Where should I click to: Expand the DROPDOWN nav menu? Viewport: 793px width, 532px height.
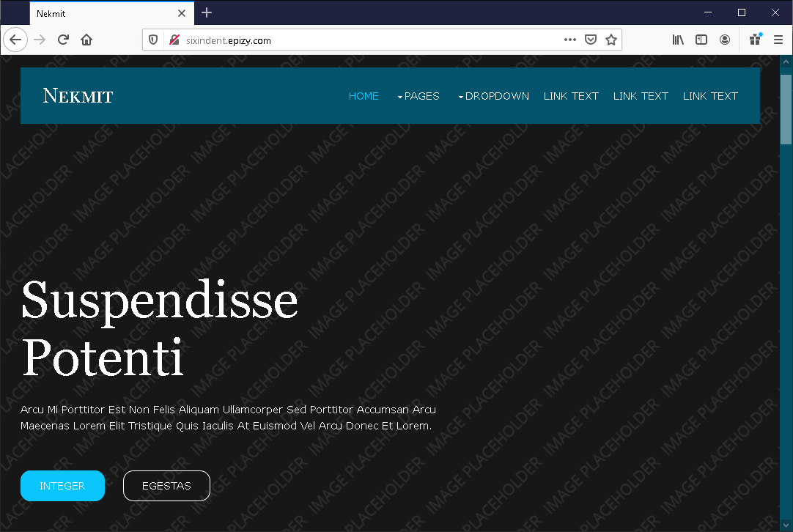493,96
